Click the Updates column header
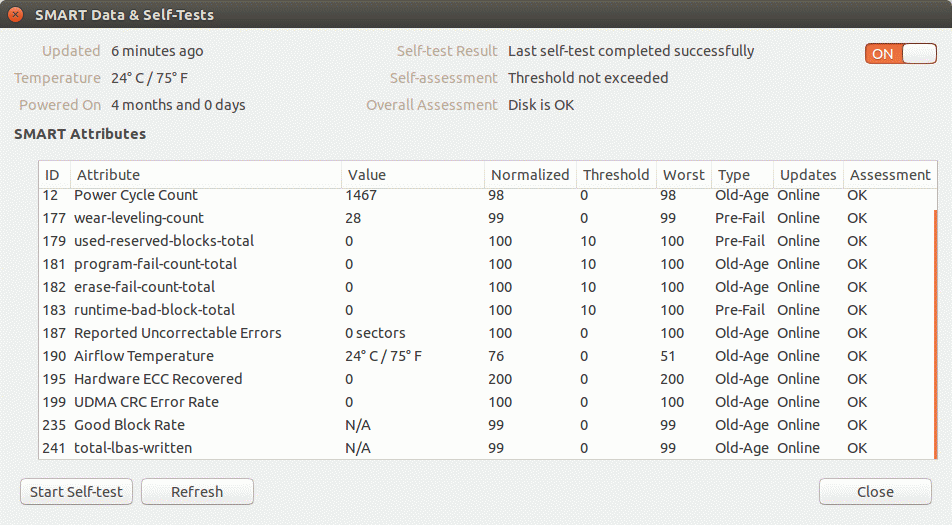 click(808, 175)
